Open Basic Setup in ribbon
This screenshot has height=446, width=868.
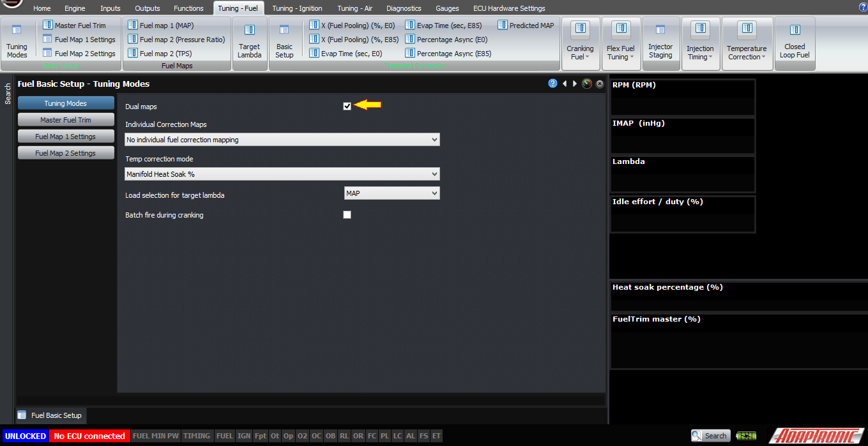point(284,41)
